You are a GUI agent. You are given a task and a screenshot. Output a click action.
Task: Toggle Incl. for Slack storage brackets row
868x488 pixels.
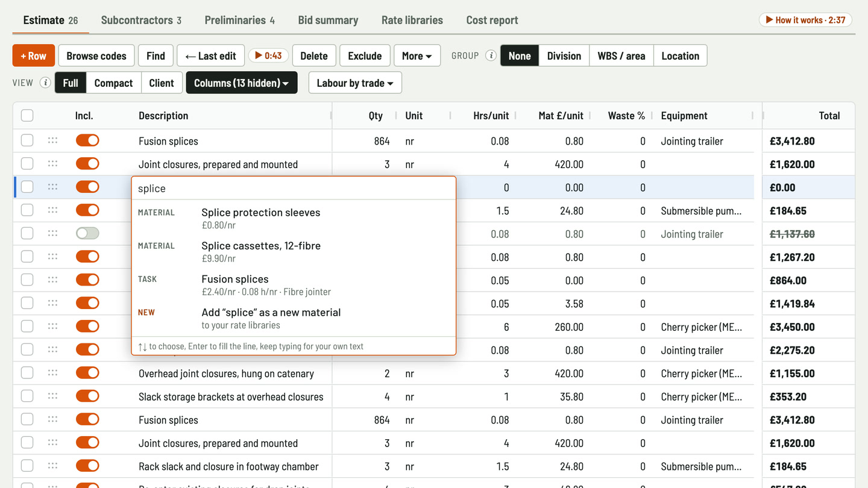click(87, 396)
